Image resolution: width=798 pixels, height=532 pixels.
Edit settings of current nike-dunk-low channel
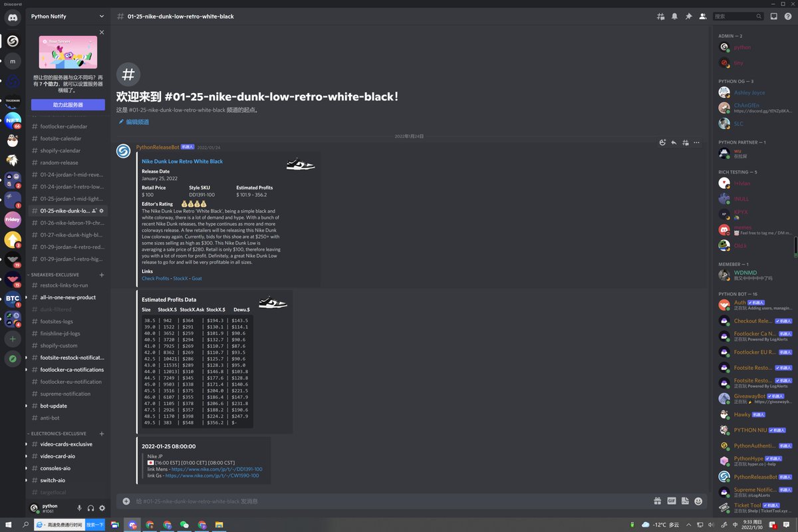point(102,211)
